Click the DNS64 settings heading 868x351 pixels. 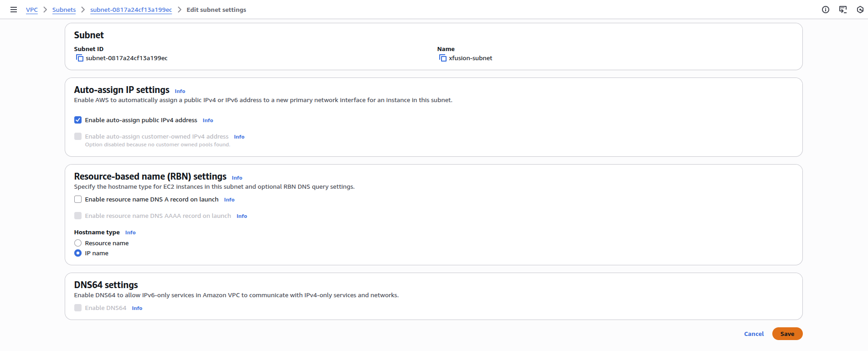pyautogui.click(x=106, y=285)
